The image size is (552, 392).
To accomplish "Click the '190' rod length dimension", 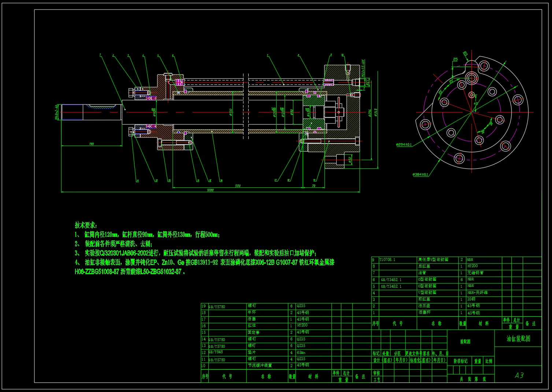I will click(x=92, y=144).
